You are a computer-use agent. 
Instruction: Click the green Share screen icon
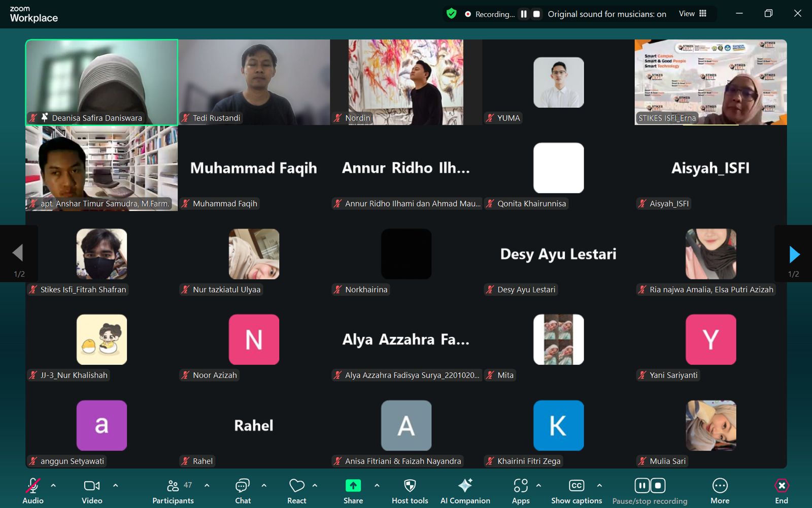pos(353,486)
